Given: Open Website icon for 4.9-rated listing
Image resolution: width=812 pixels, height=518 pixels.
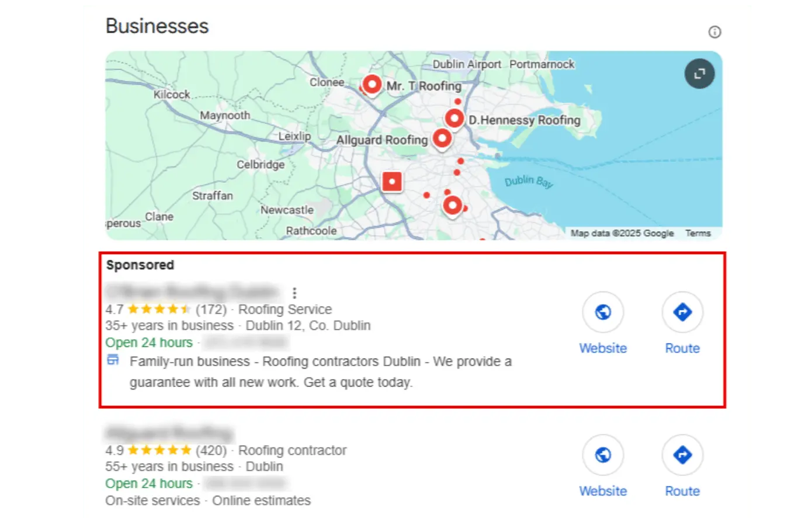Looking at the screenshot, I should point(603,455).
